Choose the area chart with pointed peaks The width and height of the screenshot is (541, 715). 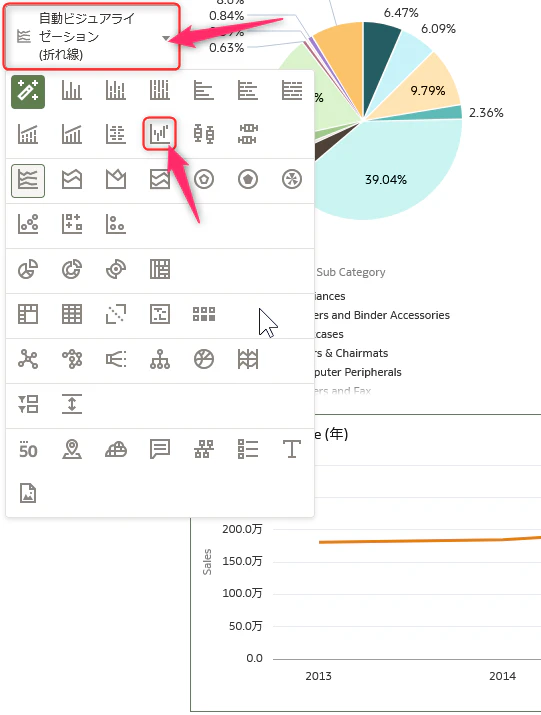point(116,179)
